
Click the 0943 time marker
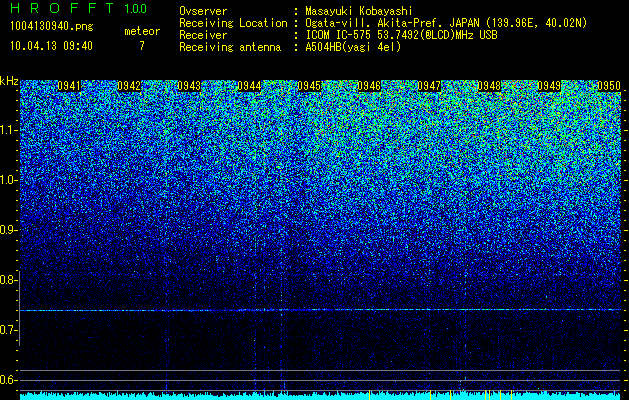pos(189,86)
